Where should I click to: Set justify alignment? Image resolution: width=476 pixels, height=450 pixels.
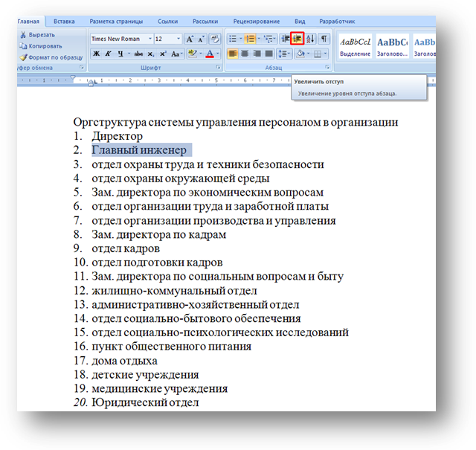point(269,54)
